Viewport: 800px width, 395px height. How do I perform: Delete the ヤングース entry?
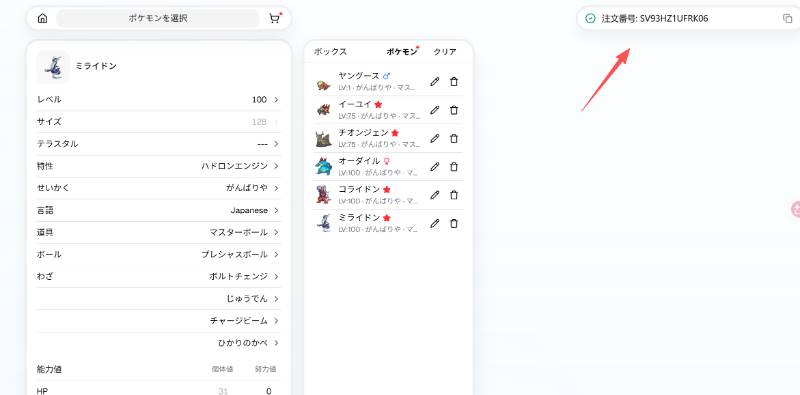click(454, 82)
